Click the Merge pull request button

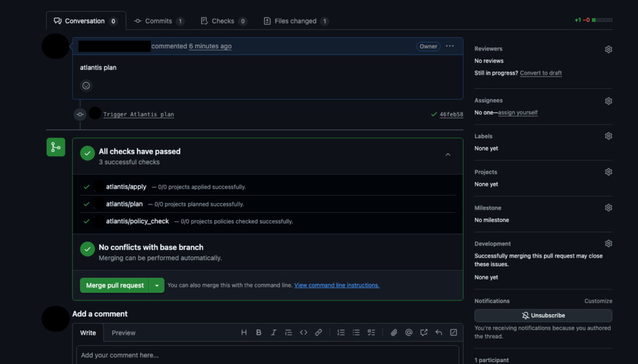[x=115, y=286]
